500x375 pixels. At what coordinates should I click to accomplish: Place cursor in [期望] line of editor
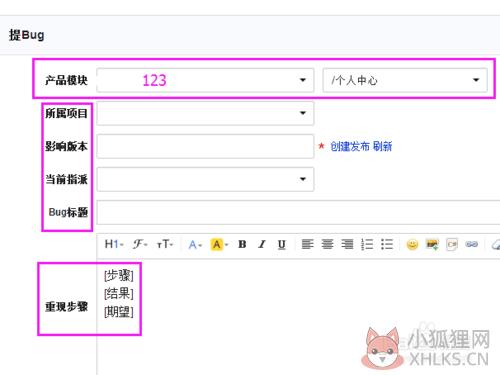(x=119, y=312)
